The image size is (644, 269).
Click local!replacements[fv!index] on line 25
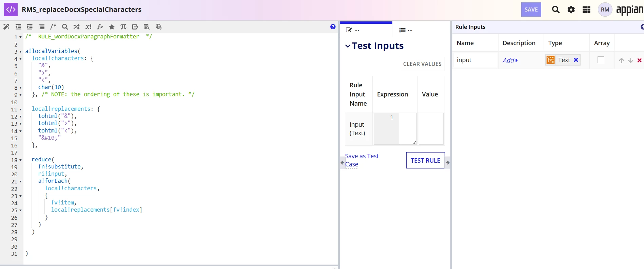coord(97,210)
